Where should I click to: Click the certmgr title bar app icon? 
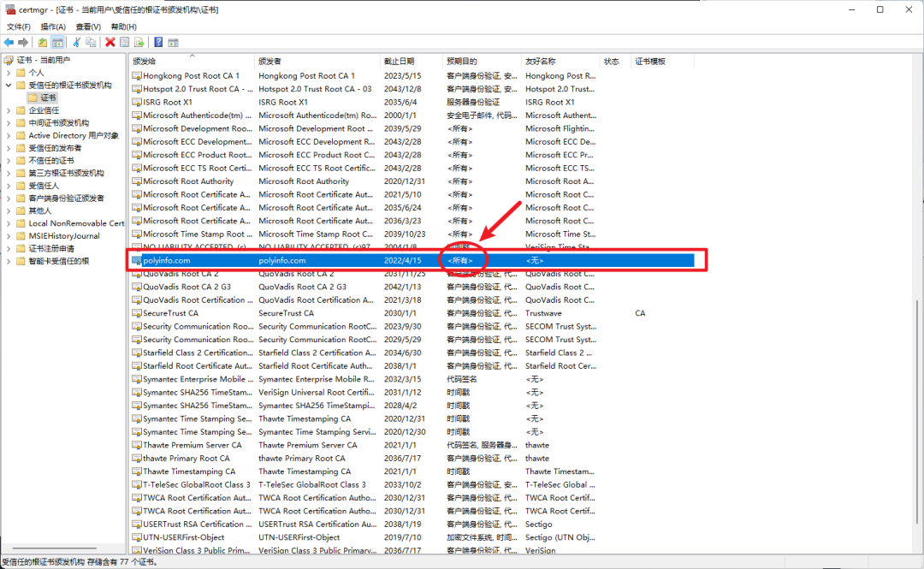[x=10, y=9]
